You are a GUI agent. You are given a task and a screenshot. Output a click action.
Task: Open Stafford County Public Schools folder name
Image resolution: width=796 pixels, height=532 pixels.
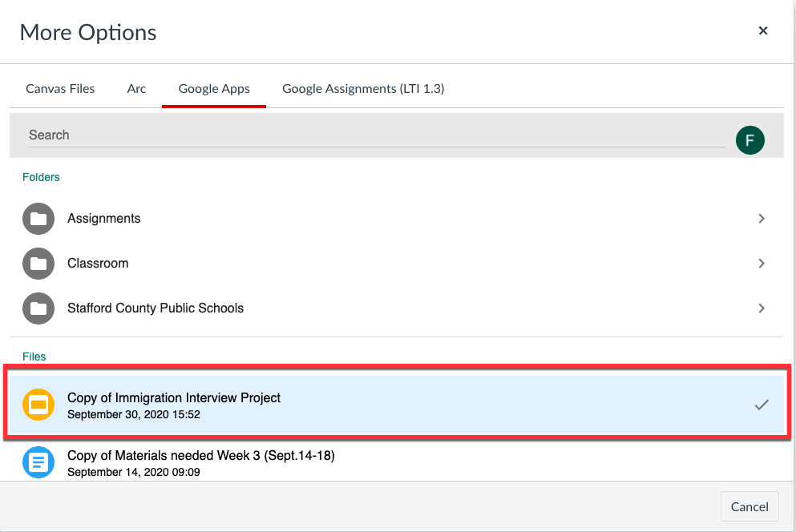(x=156, y=308)
